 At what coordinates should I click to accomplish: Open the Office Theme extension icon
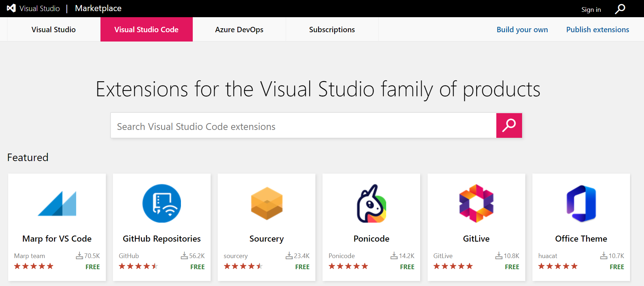click(581, 203)
